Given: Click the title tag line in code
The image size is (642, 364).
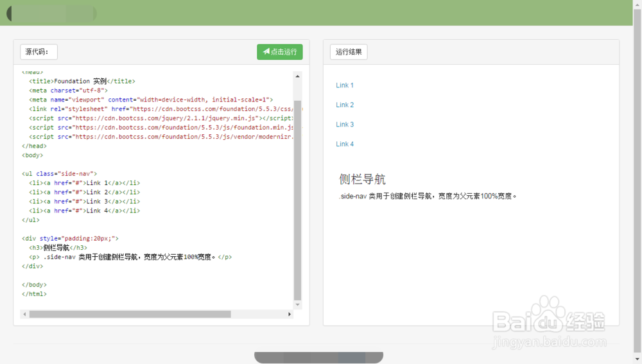Looking at the screenshot, I should tap(82, 81).
